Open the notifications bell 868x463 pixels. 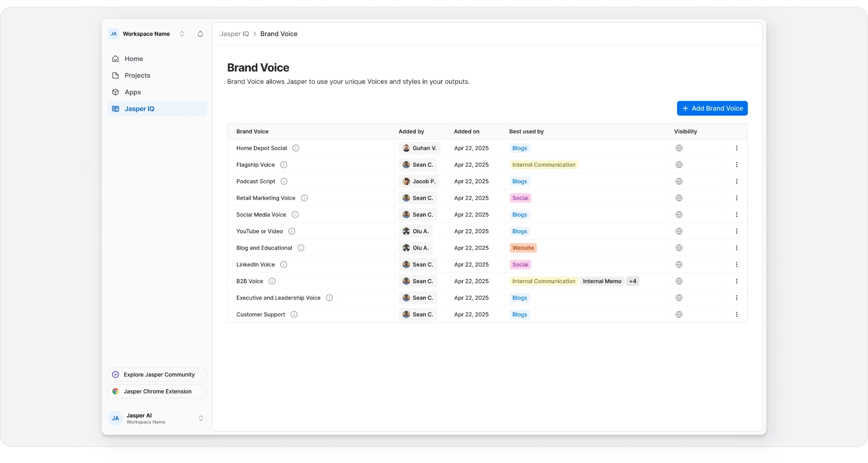point(200,34)
